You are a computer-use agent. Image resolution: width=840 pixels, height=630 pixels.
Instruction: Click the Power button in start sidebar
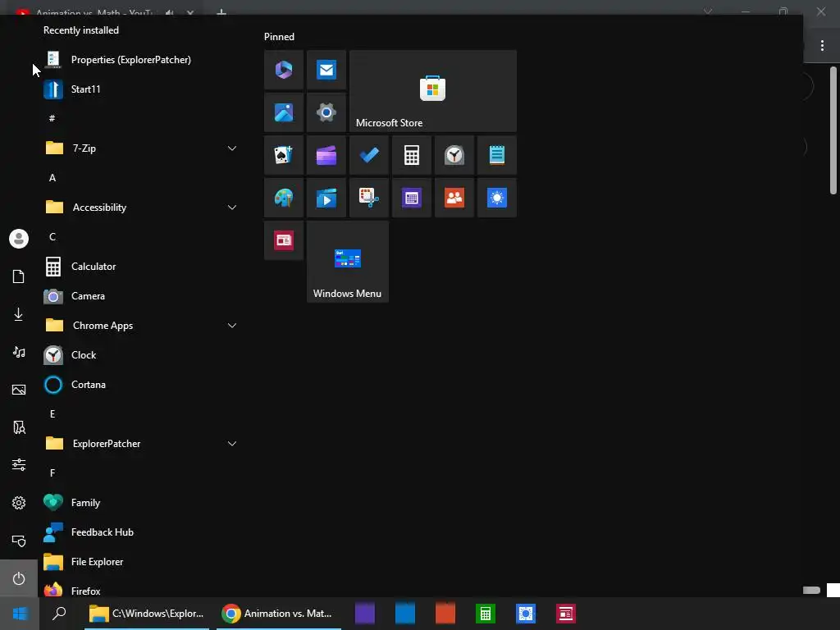click(x=19, y=578)
